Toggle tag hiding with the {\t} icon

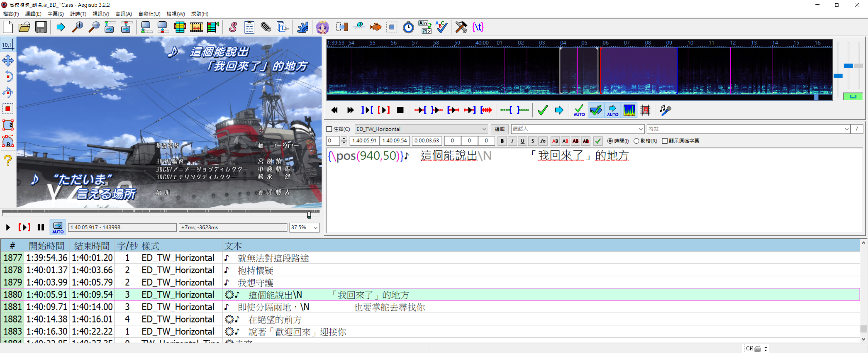tap(478, 27)
